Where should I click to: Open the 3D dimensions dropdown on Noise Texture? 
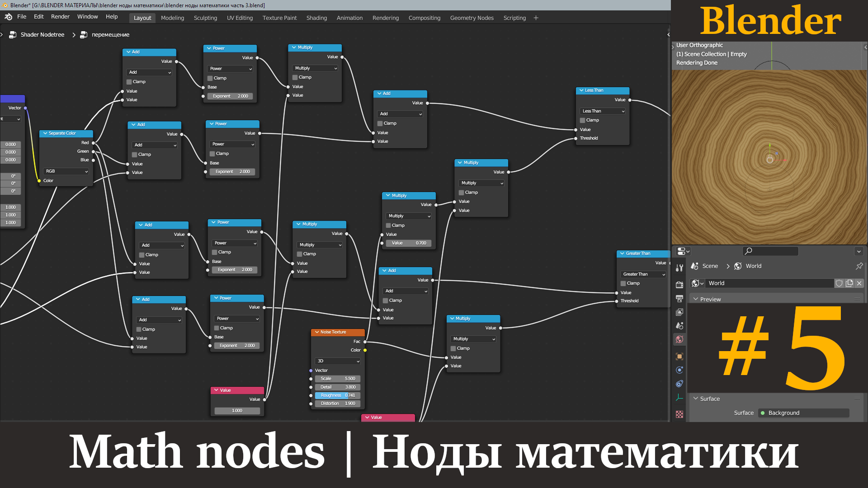click(x=338, y=361)
